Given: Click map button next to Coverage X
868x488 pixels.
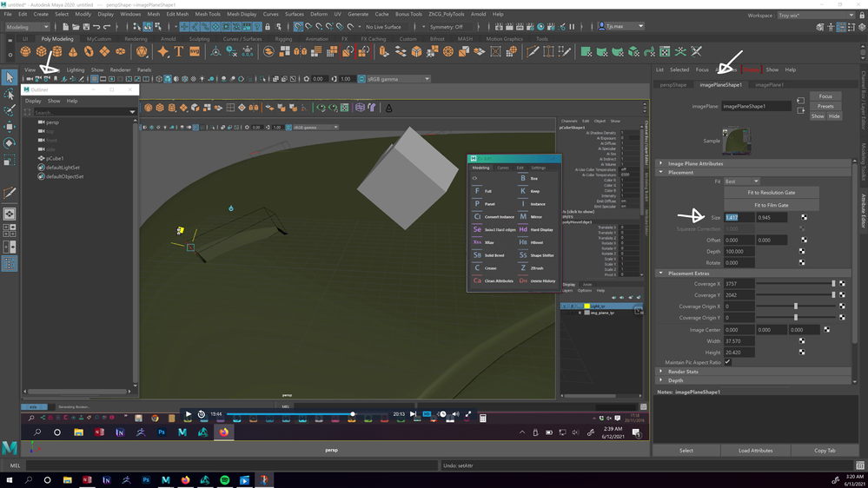Looking at the screenshot, I should click(x=841, y=284).
